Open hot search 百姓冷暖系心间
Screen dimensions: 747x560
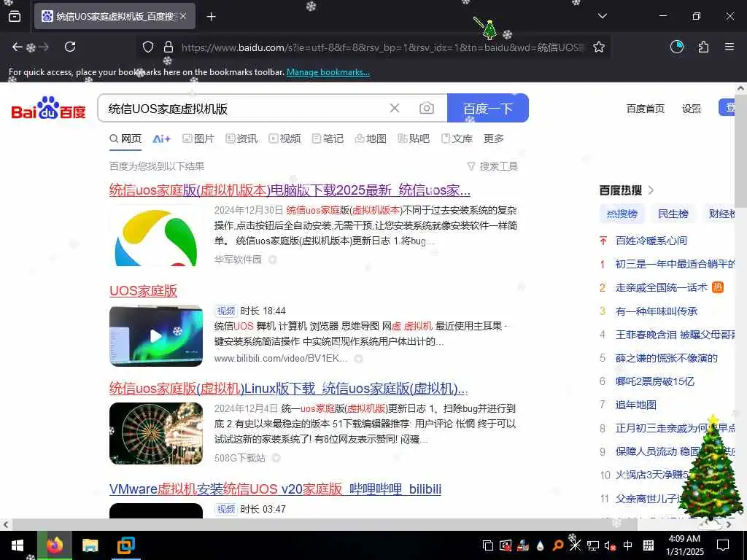(x=651, y=241)
